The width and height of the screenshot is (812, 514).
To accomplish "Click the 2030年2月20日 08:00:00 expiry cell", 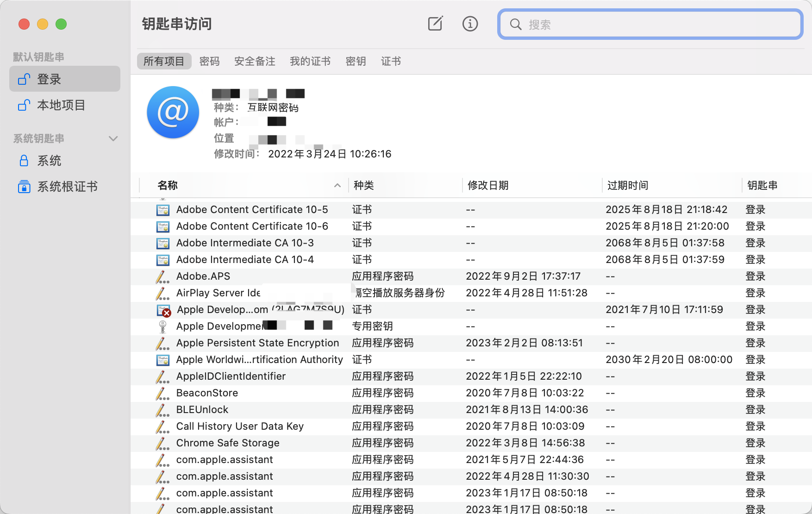I will coord(669,359).
